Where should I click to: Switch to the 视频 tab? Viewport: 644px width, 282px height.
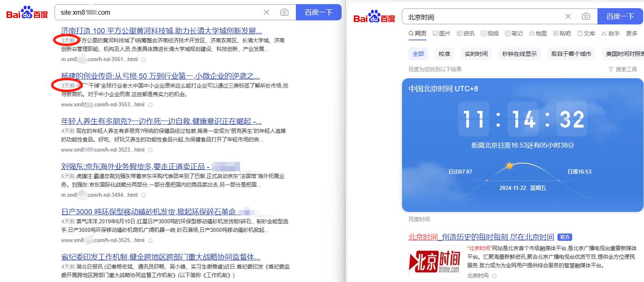[x=490, y=33]
